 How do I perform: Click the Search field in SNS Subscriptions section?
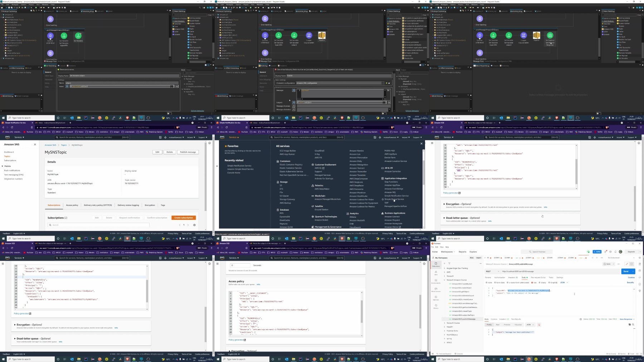coord(98,225)
